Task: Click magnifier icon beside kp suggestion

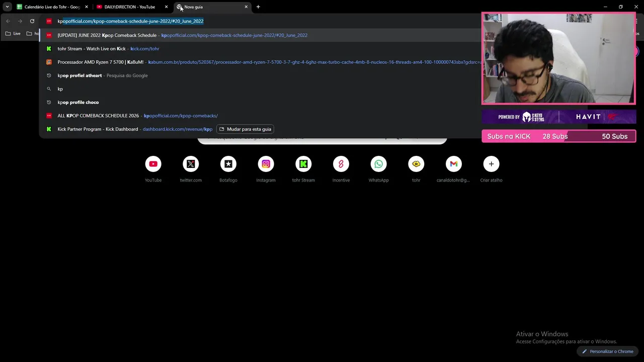Action: click(49, 89)
